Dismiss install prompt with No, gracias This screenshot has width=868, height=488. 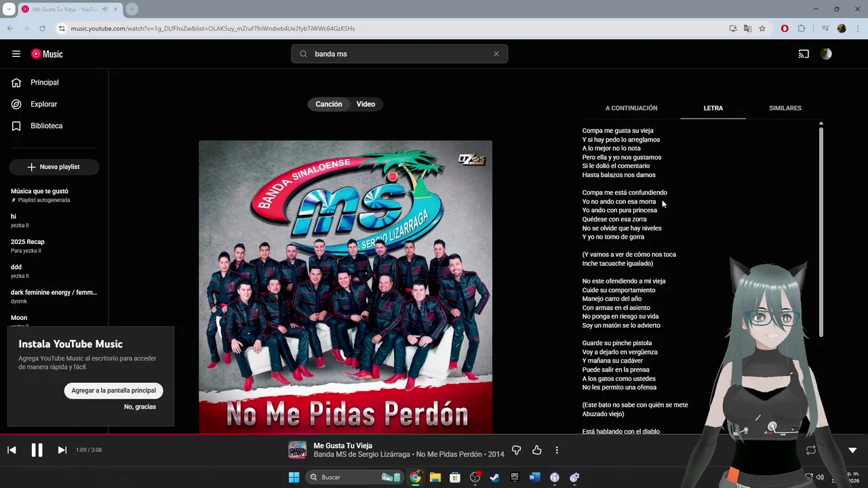[x=140, y=407]
